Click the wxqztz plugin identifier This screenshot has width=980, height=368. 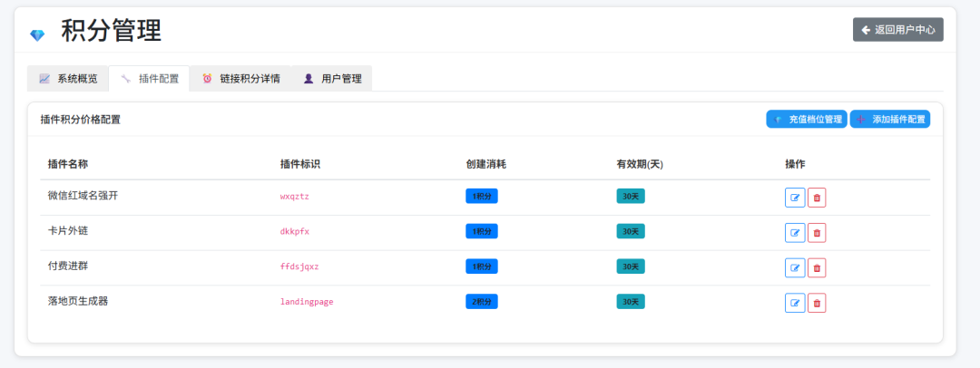point(294,196)
